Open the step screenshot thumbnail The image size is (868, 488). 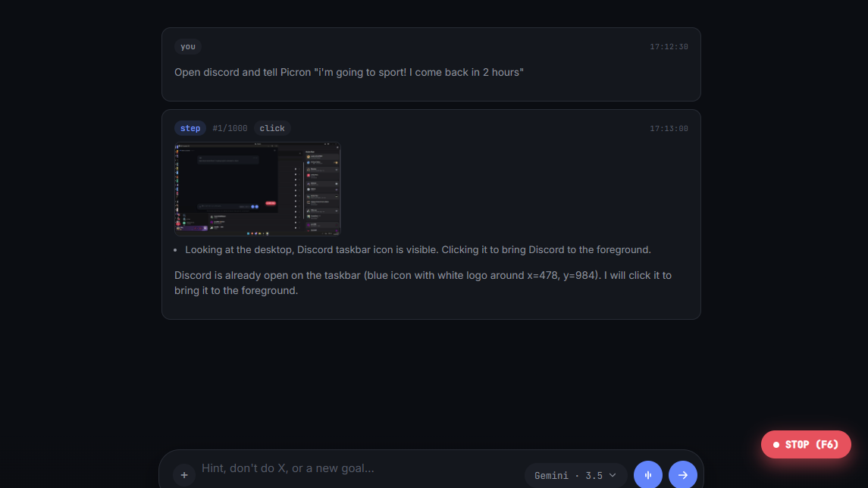click(258, 189)
